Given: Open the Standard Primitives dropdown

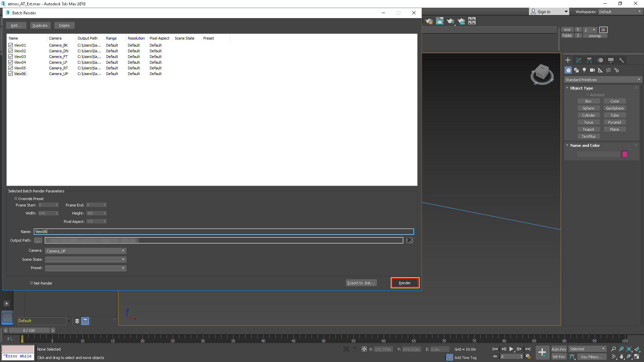Looking at the screenshot, I should tap(603, 80).
